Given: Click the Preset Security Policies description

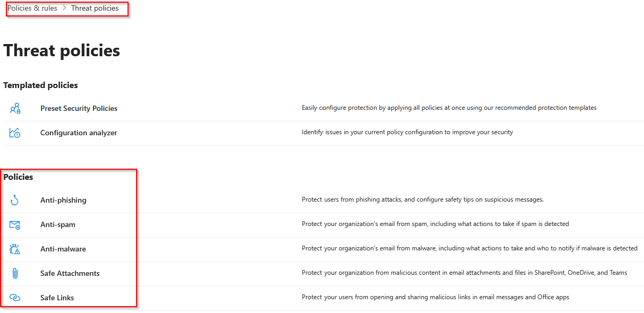Looking at the screenshot, I should coord(449,108).
